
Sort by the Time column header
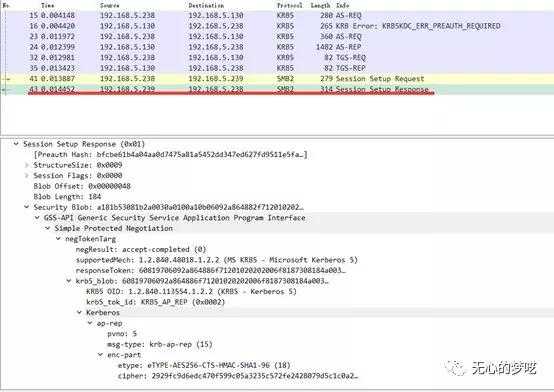(48, 5)
